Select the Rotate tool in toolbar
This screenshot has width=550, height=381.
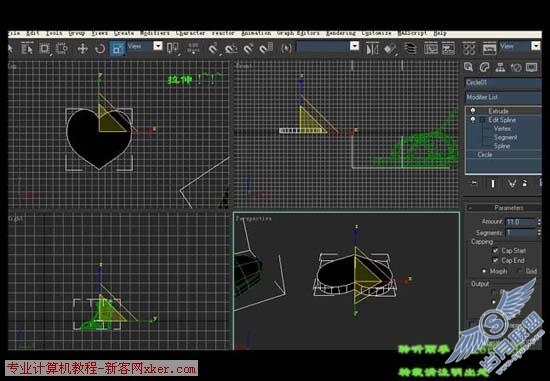tap(100, 48)
